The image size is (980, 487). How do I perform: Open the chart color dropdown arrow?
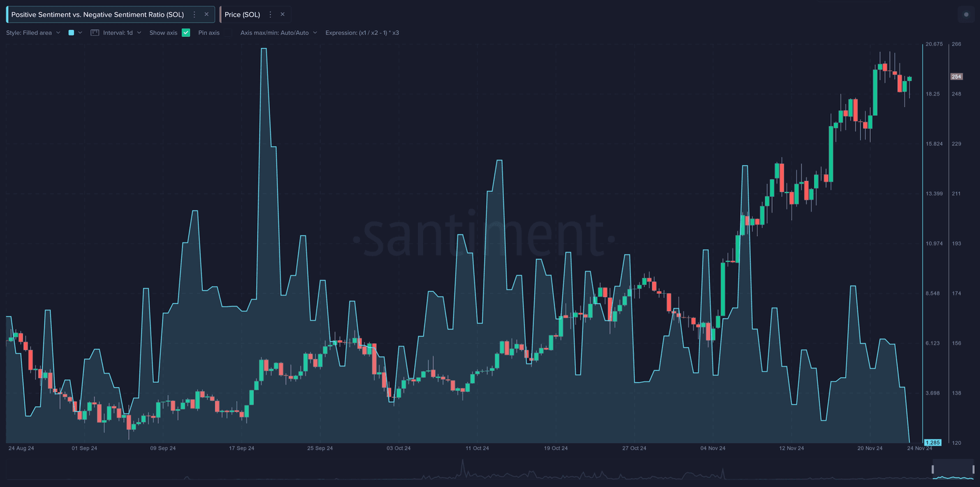(x=80, y=33)
